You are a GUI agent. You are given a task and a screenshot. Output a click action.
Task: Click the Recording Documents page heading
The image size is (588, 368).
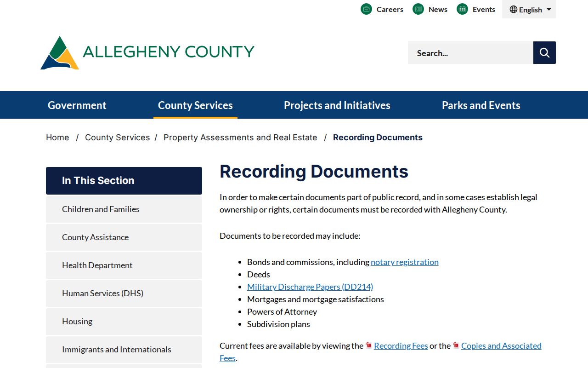point(314,172)
